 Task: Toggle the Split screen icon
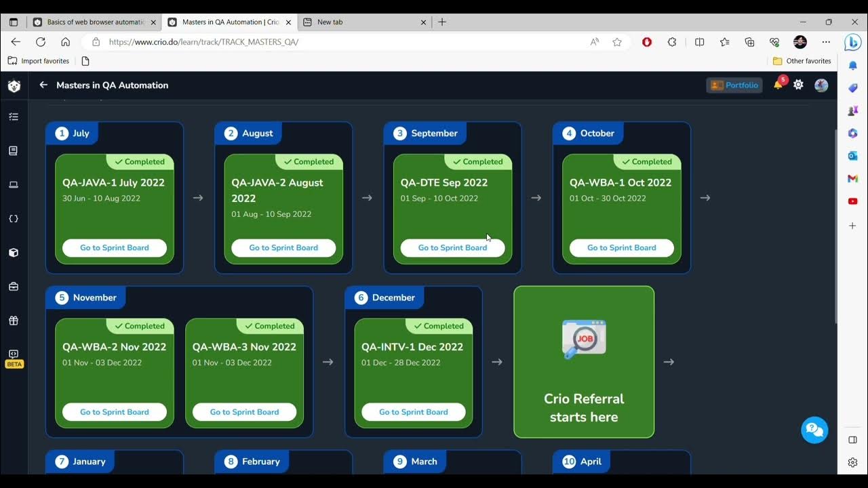[x=700, y=42]
